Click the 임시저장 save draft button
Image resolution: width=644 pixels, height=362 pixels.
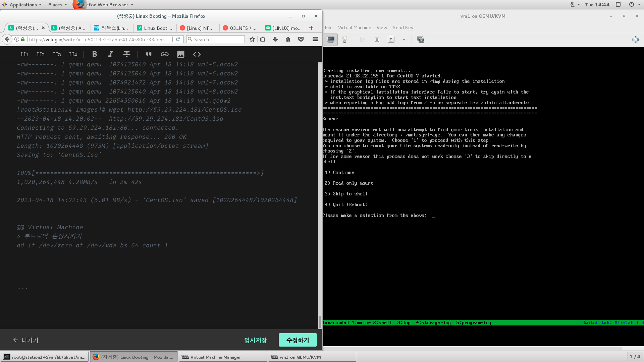coord(255,340)
